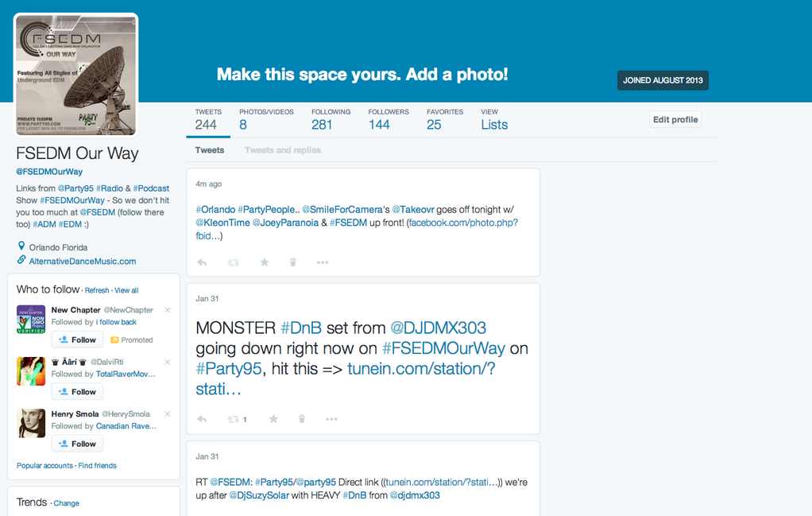The width and height of the screenshot is (812, 516).
Task: Change Trends settings
Action: pyautogui.click(x=66, y=503)
